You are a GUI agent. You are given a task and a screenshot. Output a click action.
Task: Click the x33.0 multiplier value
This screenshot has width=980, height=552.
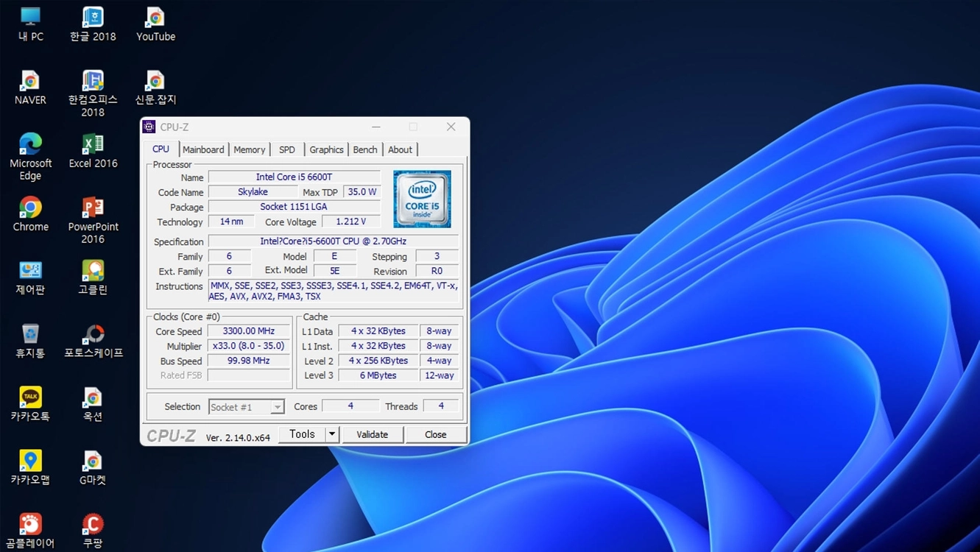pos(249,346)
